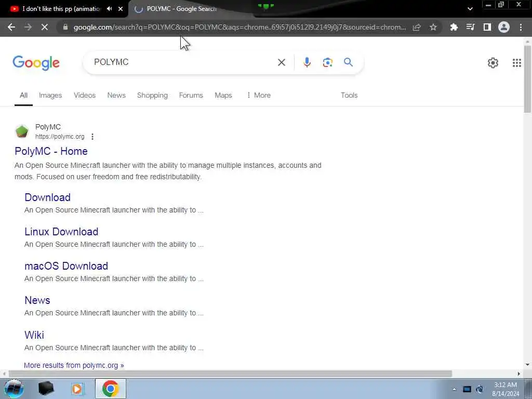Open search Tools options
This screenshot has width=532, height=399.
pos(349,96)
